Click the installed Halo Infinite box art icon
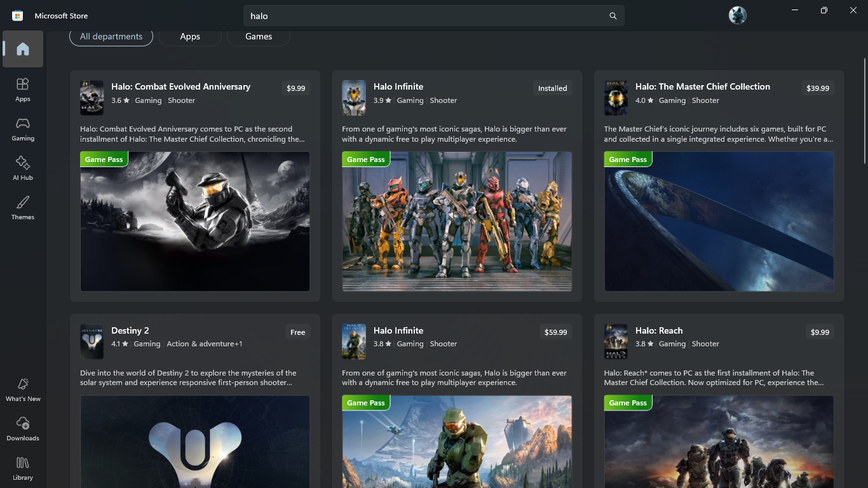 coord(354,98)
